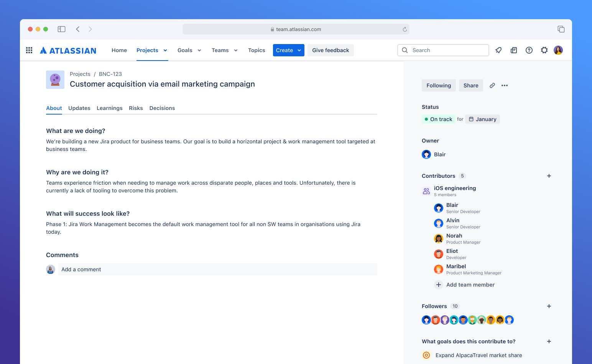592x364 pixels.
Task: Click the Add a comment field
Action: [x=218, y=269]
